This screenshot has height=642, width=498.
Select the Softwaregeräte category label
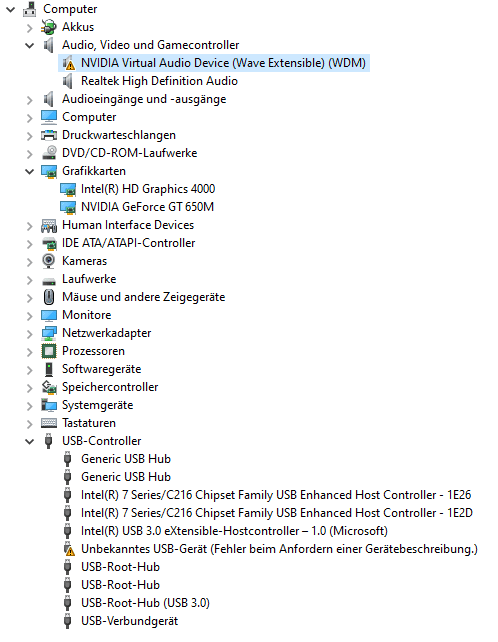(x=102, y=369)
